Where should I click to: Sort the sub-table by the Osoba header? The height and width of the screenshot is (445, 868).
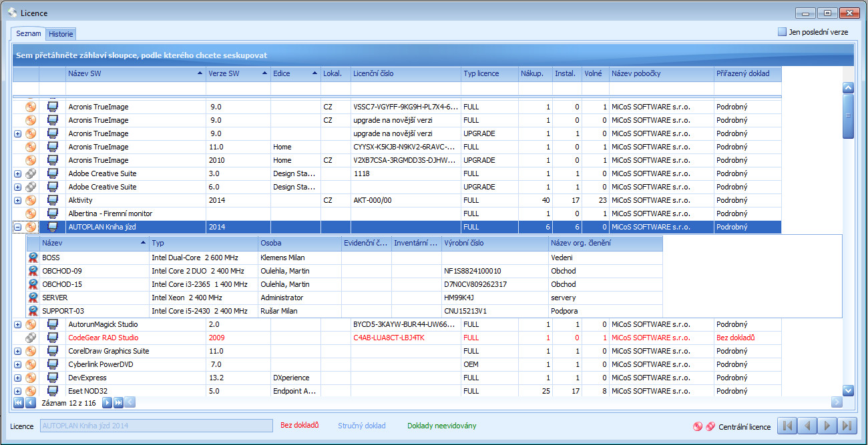(x=299, y=244)
